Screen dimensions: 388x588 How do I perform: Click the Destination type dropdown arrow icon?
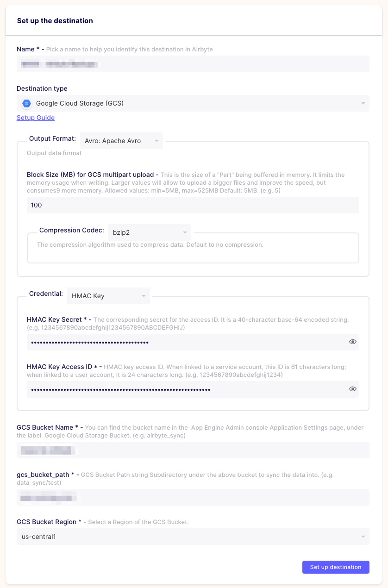363,103
